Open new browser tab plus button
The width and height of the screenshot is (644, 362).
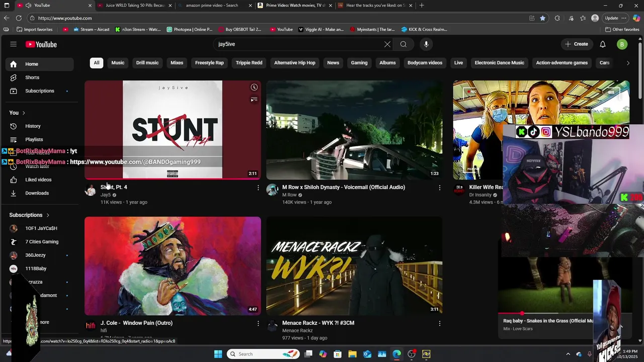pos(422,6)
